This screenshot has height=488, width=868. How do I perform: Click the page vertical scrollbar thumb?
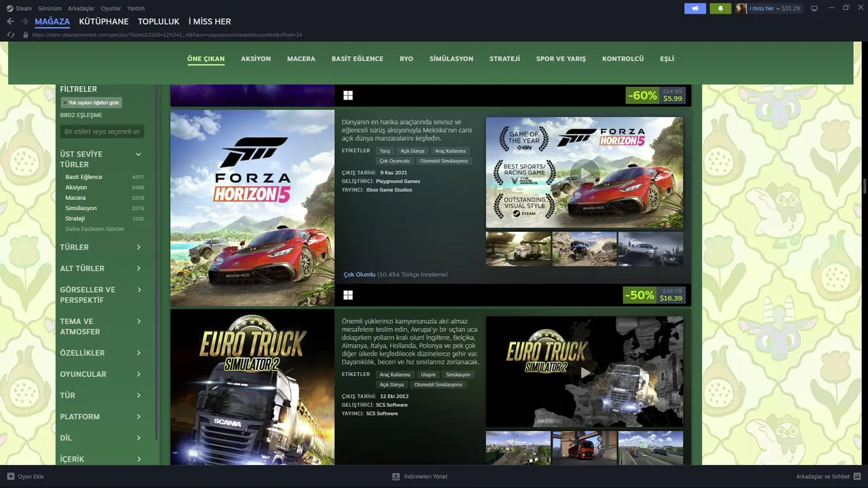(x=864, y=186)
